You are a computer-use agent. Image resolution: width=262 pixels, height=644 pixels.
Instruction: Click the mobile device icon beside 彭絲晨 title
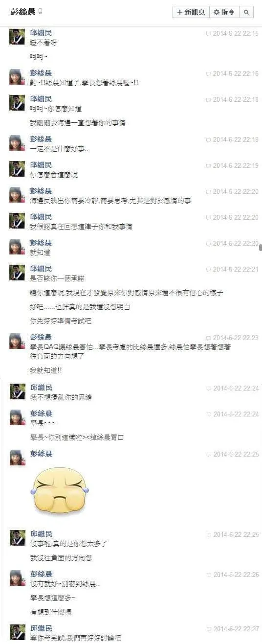41,11
